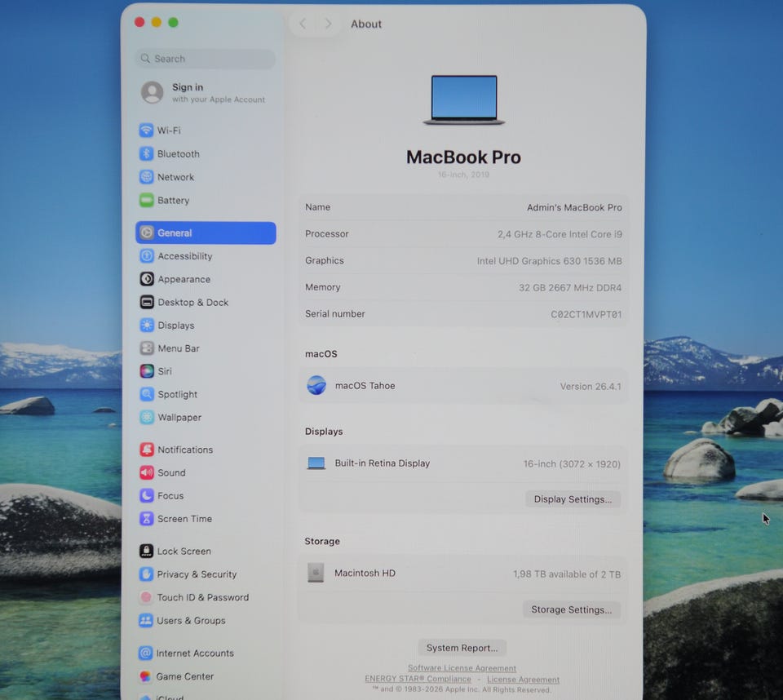This screenshot has height=700, width=783.
Task: Click the Wallpaper icon
Action: point(147,417)
